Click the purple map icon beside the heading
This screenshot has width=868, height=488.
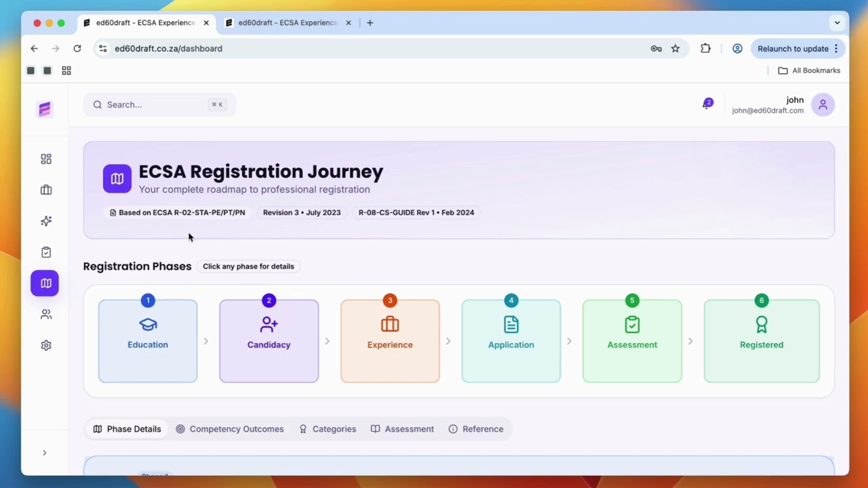117,179
